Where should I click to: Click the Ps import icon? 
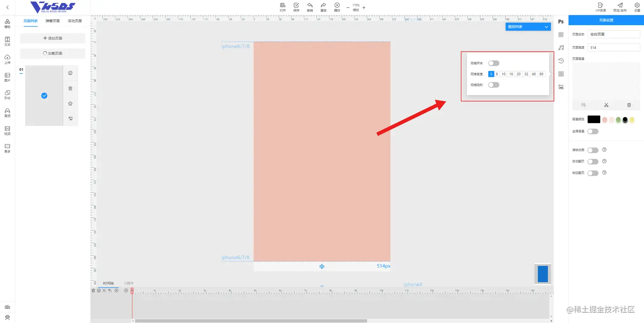pyautogui.click(x=561, y=22)
